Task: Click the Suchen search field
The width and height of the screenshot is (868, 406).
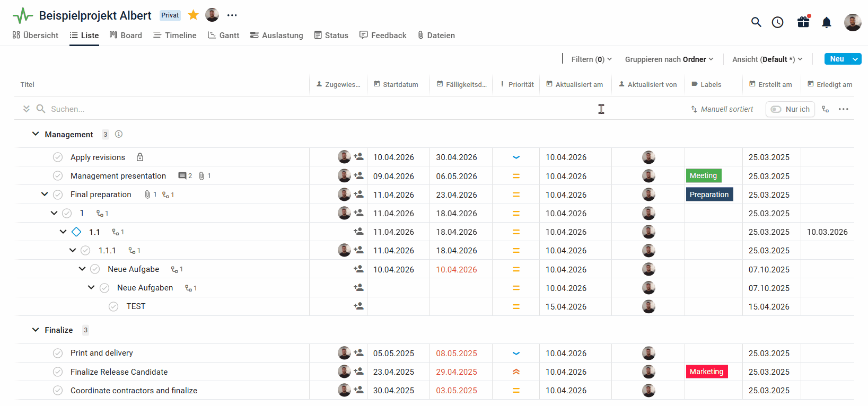Action: coord(159,109)
